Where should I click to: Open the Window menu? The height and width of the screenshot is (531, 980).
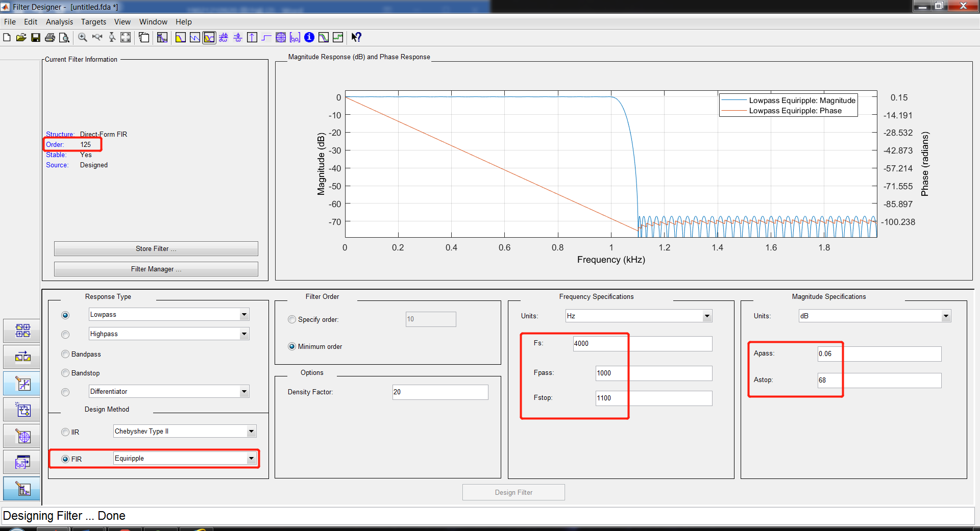pyautogui.click(x=153, y=22)
